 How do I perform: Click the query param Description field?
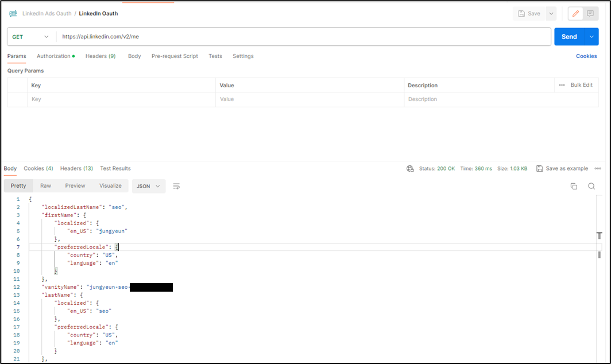pos(501,99)
